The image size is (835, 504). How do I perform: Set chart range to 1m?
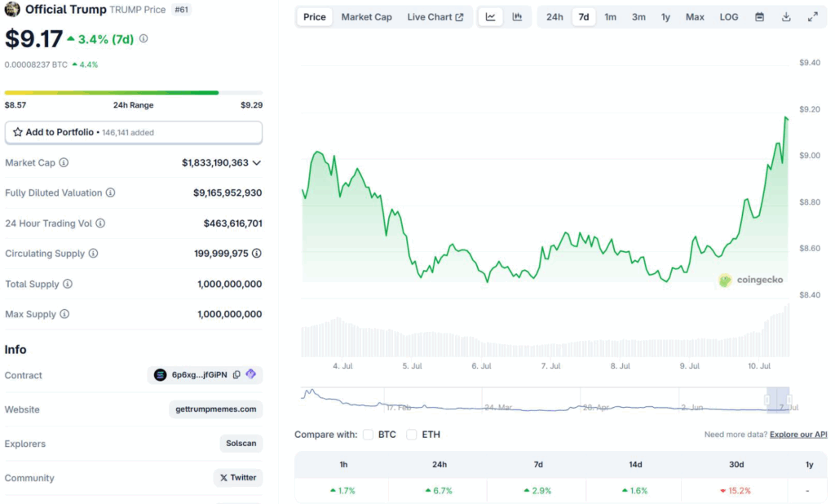(x=610, y=17)
